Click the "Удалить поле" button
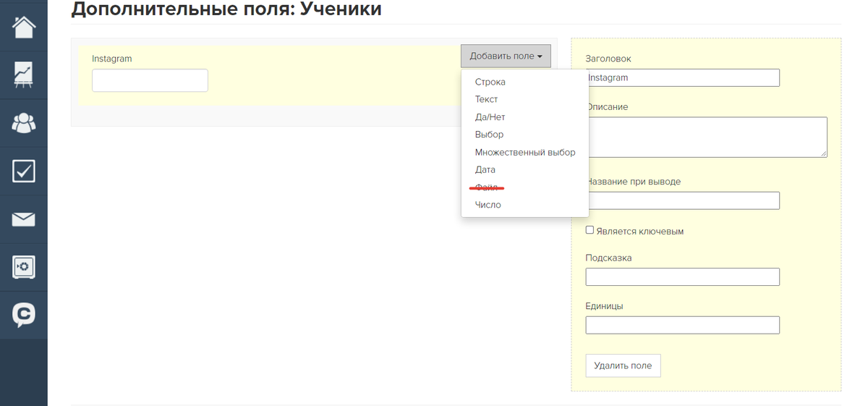 [x=623, y=365]
